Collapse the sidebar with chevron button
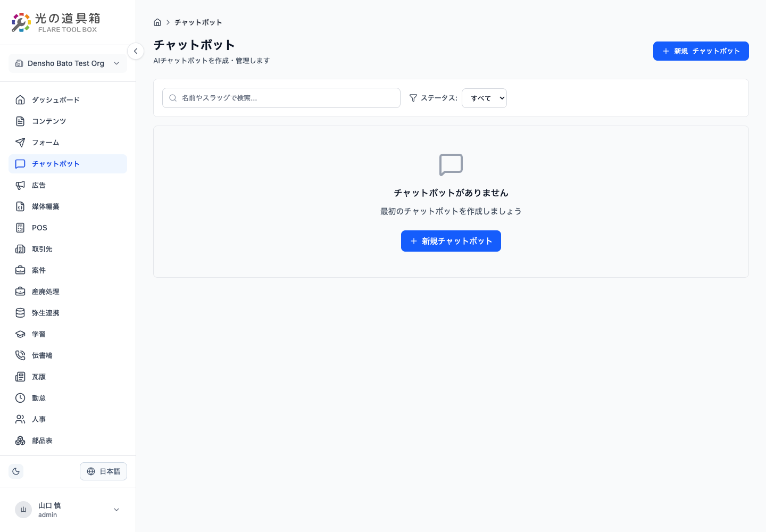The image size is (766, 532). [x=136, y=51]
